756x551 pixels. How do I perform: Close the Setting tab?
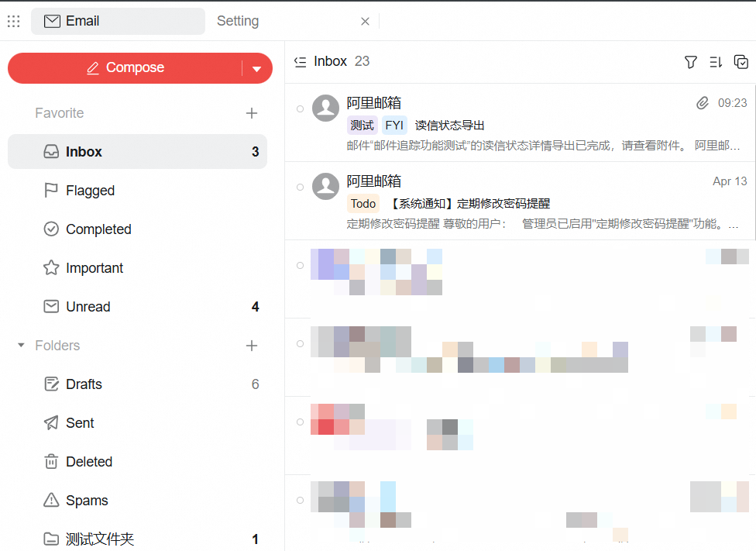(x=365, y=21)
